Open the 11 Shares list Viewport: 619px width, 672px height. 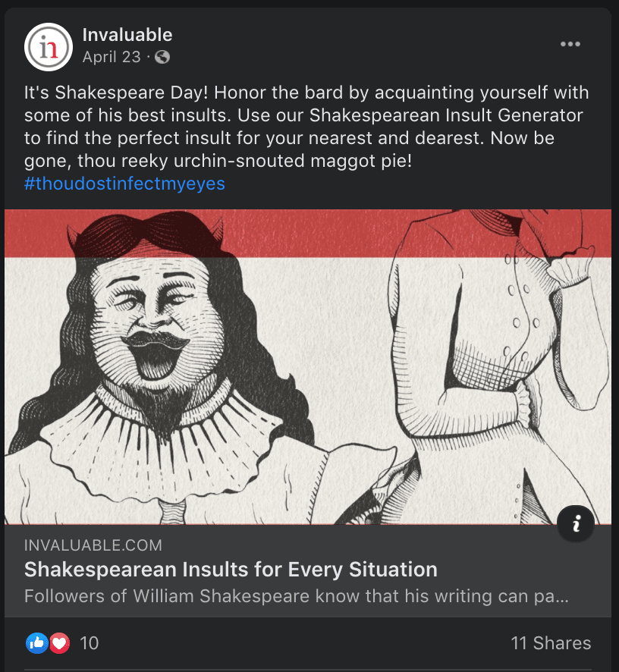click(x=551, y=643)
